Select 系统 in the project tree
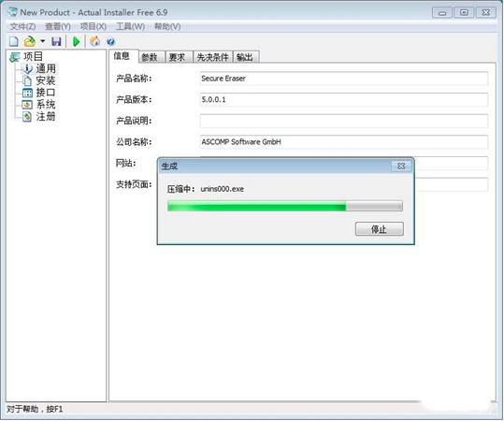Viewport: 504px width, 421px height. coord(45,105)
